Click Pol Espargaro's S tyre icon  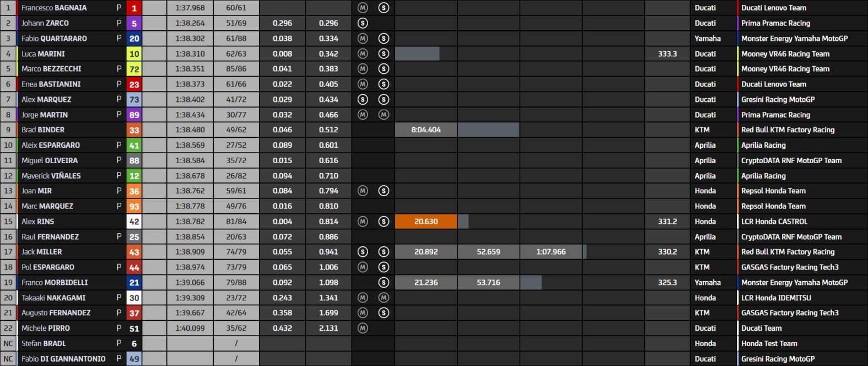tap(384, 267)
